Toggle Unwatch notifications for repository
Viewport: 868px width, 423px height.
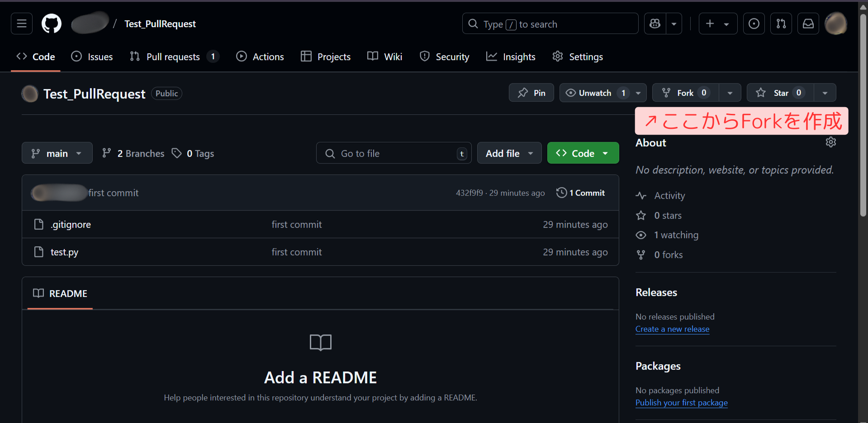coord(595,93)
